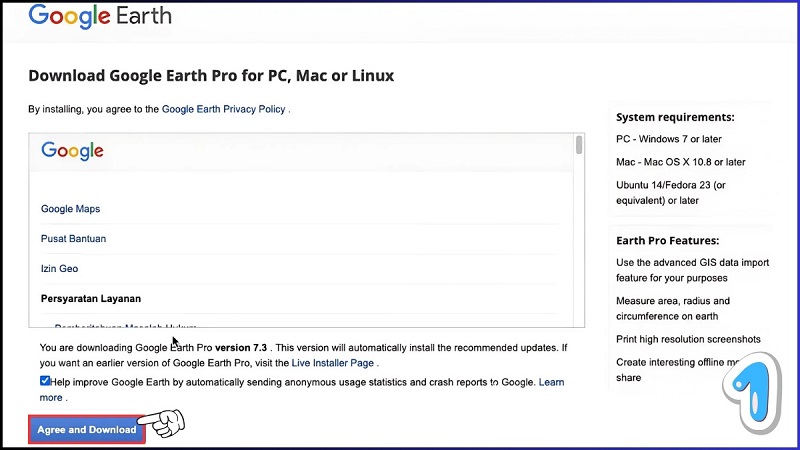Uncheck Help improve Google Earth checkbox

click(45, 382)
